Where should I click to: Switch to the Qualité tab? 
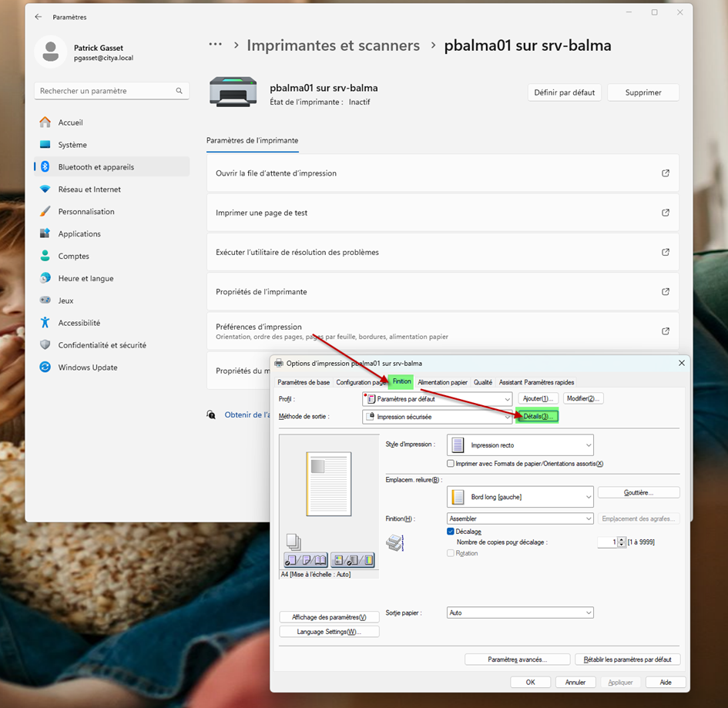(x=483, y=382)
